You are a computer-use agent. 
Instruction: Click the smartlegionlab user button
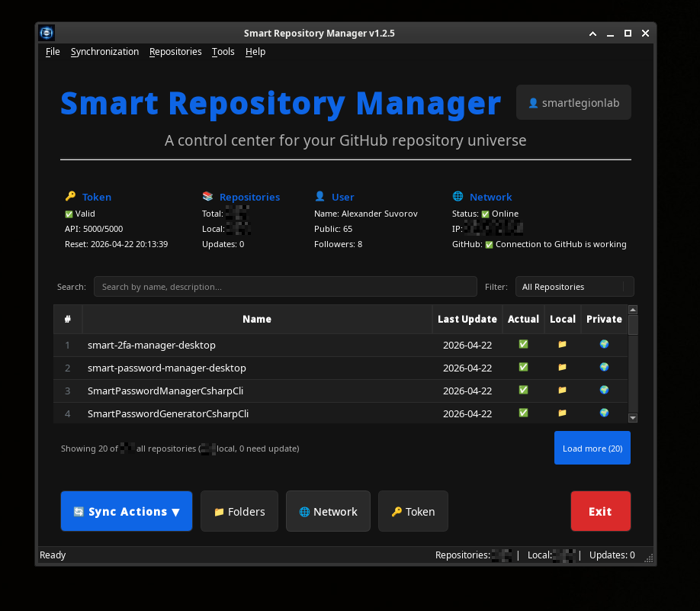(573, 102)
